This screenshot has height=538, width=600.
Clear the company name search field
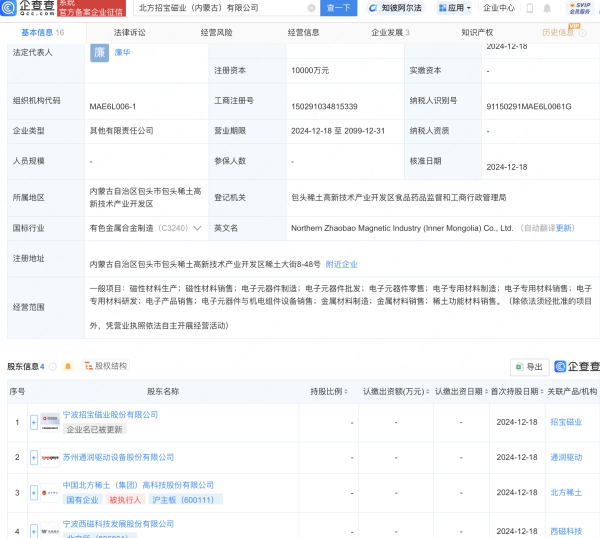pos(311,8)
